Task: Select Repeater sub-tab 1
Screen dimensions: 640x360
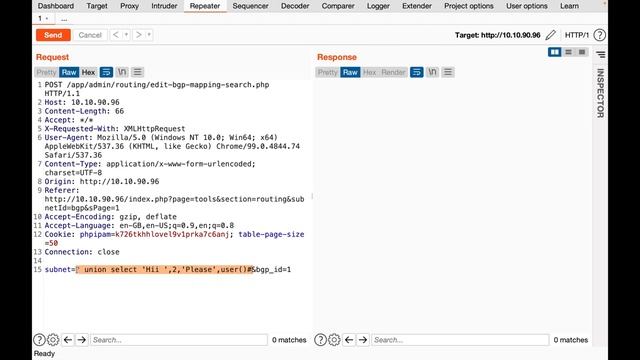Action: (43, 18)
